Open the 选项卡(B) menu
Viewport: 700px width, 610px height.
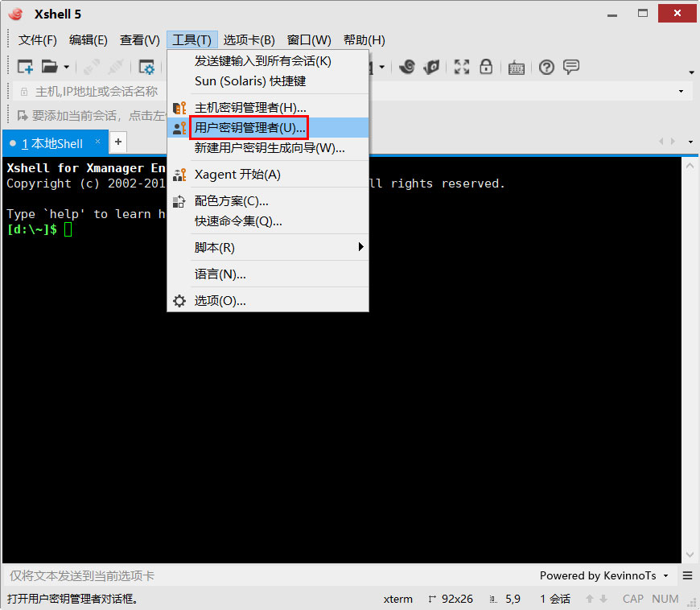coord(249,40)
